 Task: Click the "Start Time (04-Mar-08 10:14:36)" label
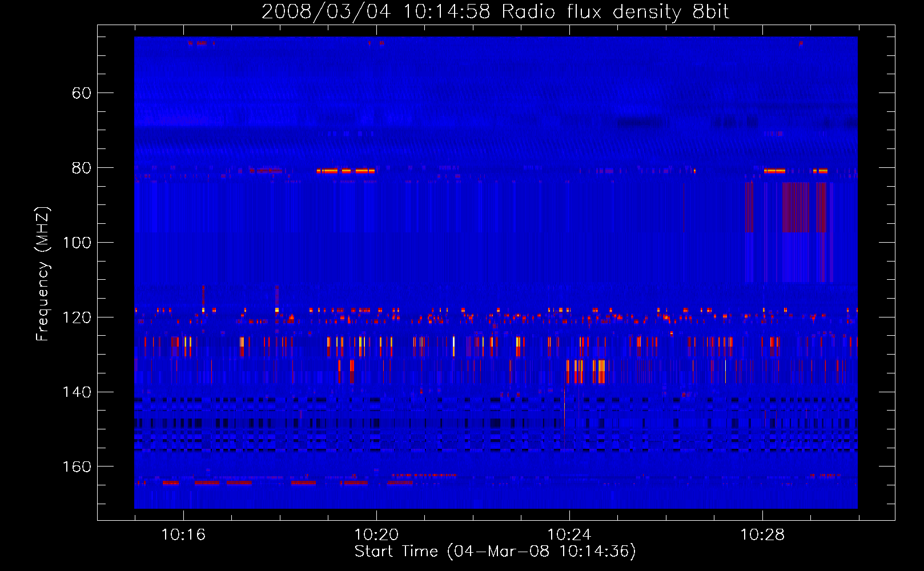pyautogui.click(x=495, y=552)
